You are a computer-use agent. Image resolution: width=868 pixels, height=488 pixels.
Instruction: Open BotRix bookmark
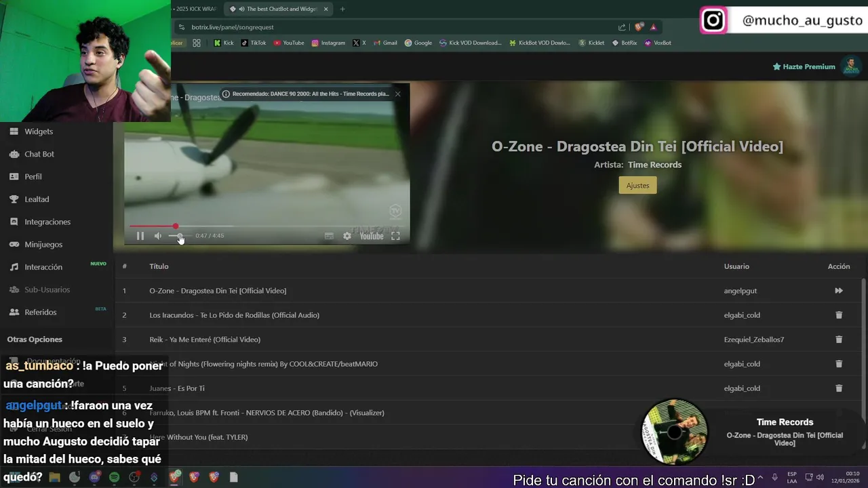[x=625, y=43]
